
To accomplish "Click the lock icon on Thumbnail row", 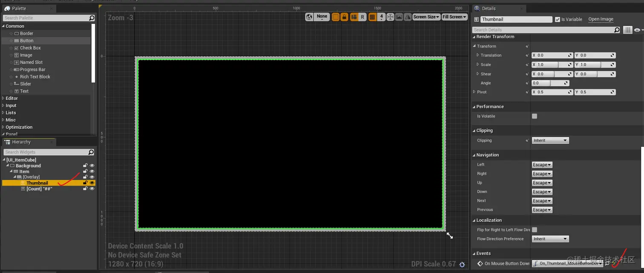I will 85,183.
